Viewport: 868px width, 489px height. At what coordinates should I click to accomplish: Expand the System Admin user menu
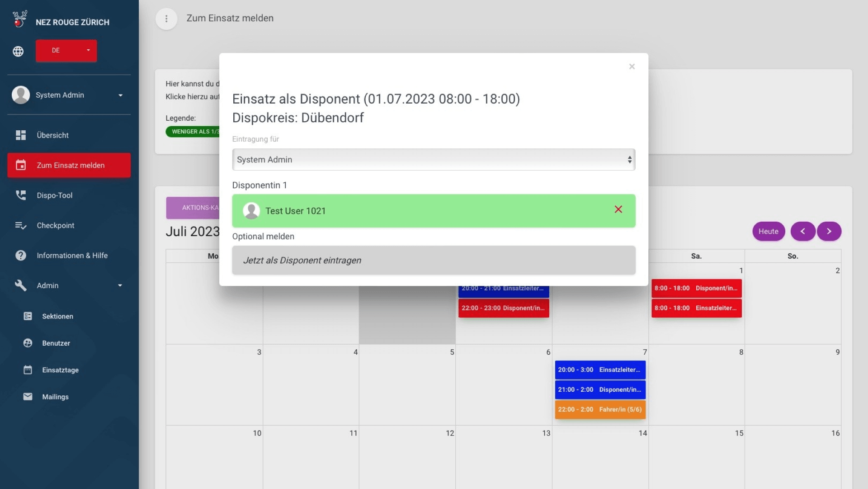[x=69, y=95]
